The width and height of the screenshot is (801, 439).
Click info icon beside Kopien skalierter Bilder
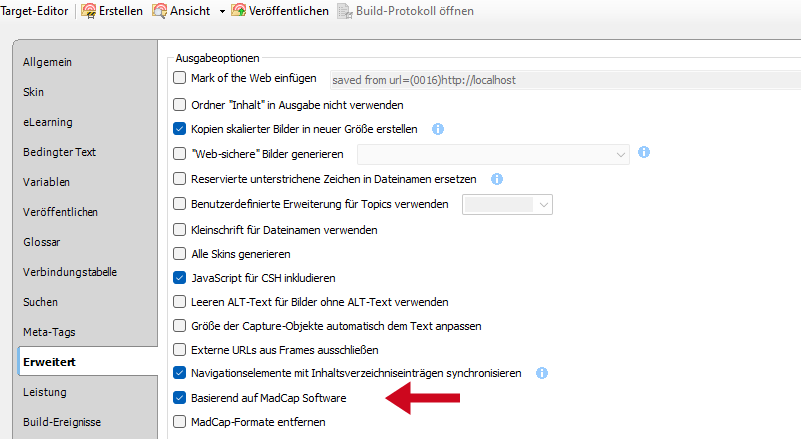coord(437,128)
